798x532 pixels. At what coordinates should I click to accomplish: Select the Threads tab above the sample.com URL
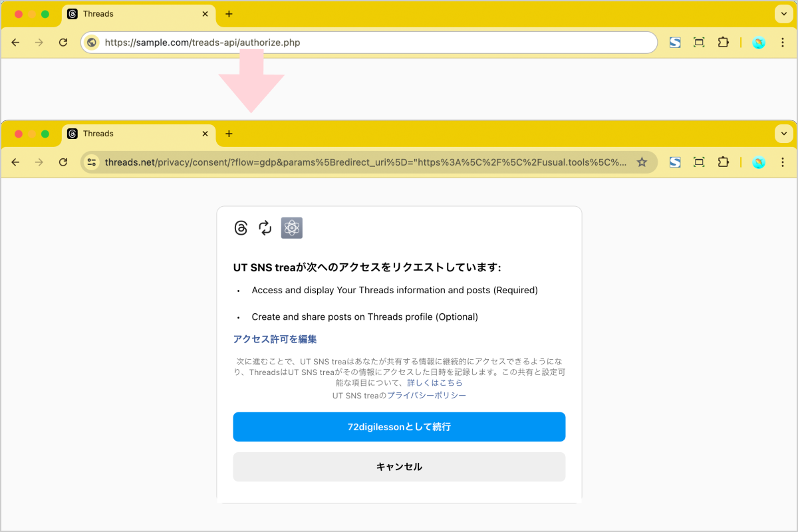[x=133, y=14]
